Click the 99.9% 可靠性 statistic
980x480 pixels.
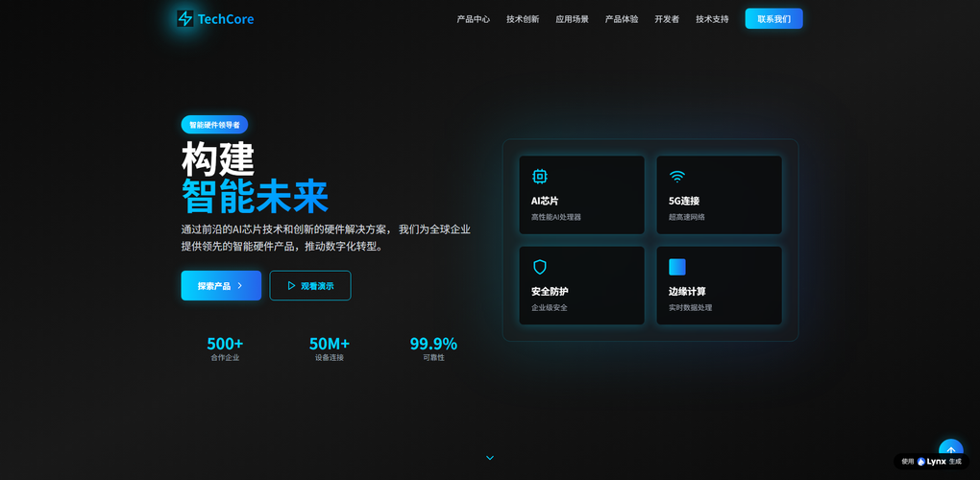(433, 348)
